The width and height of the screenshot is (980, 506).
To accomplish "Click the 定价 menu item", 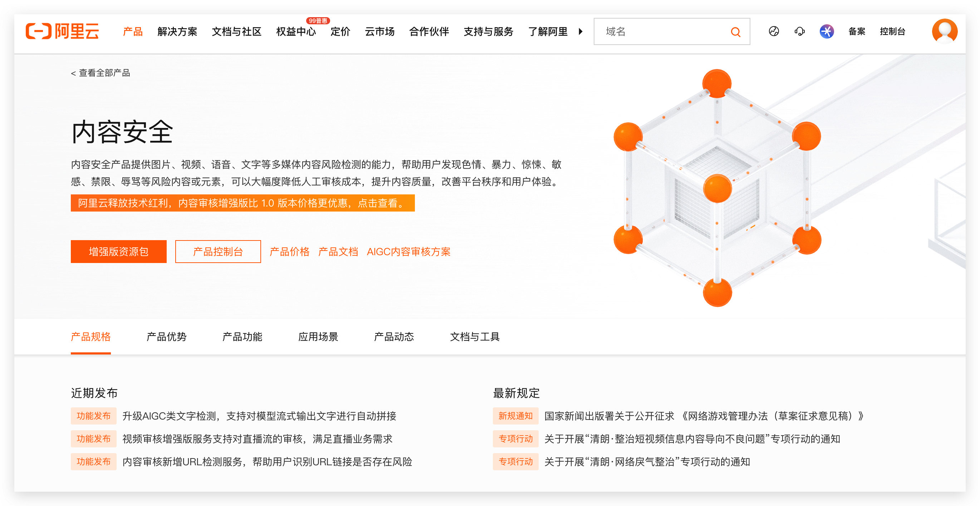I will (x=340, y=31).
